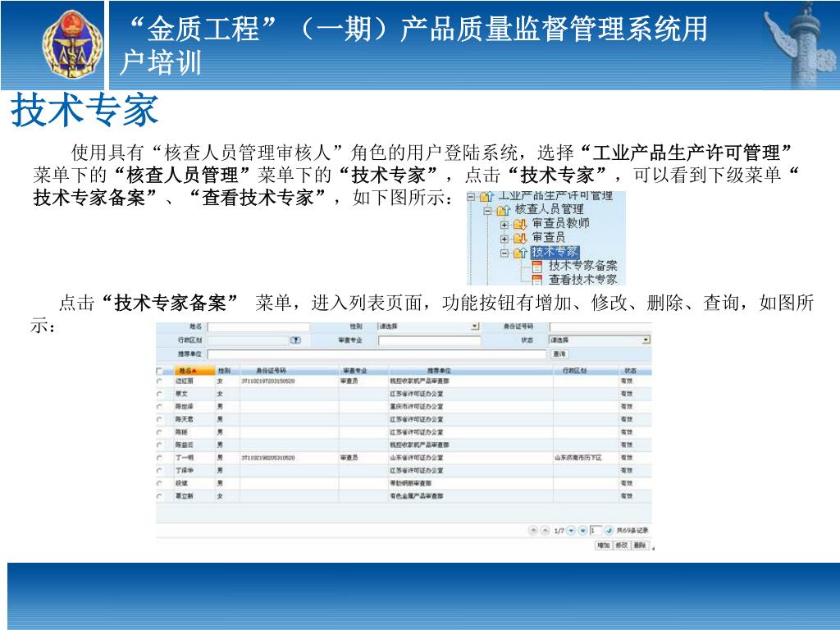The image size is (840, 630).
Task: Click the help icon next to 行政区划 field
Action: [x=295, y=340]
